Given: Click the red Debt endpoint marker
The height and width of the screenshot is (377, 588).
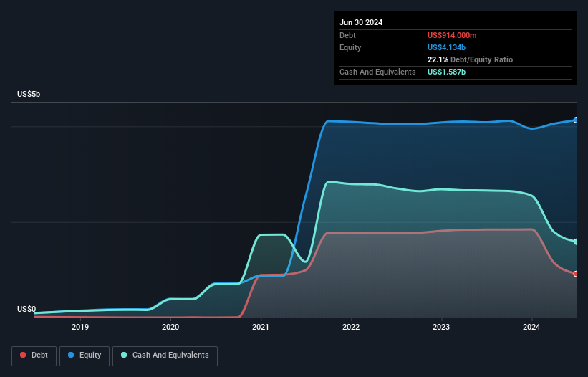Looking at the screenshot, I should (x=576, y=274).
